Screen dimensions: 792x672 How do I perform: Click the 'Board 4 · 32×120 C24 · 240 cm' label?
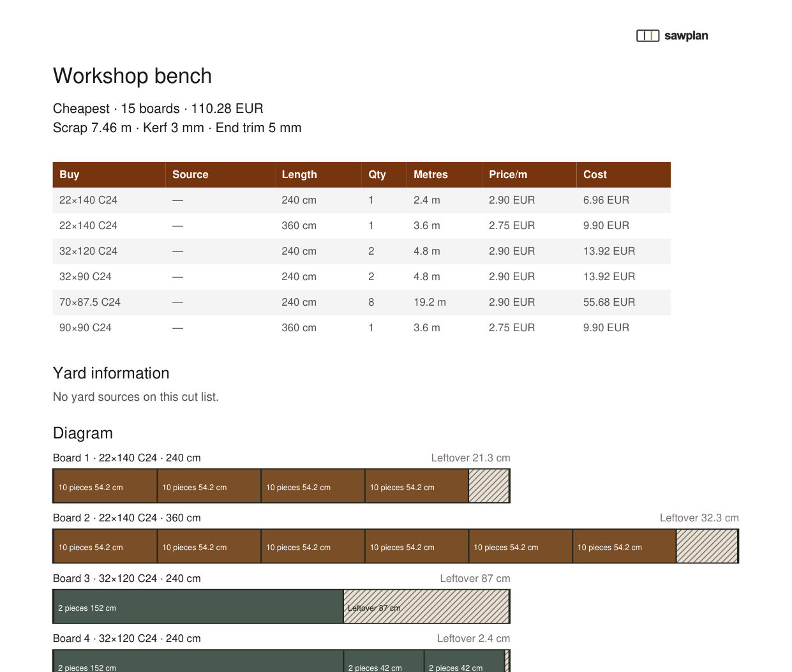click(127, 638)
